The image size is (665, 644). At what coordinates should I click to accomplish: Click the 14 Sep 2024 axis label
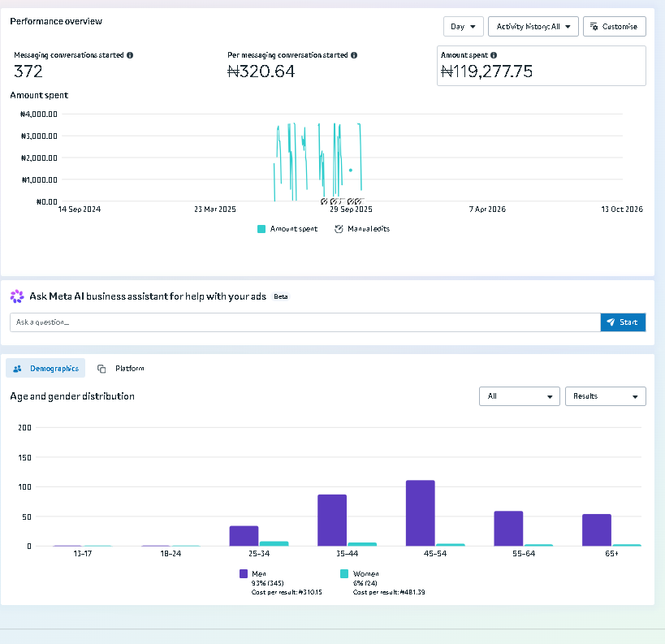(80, 210)
